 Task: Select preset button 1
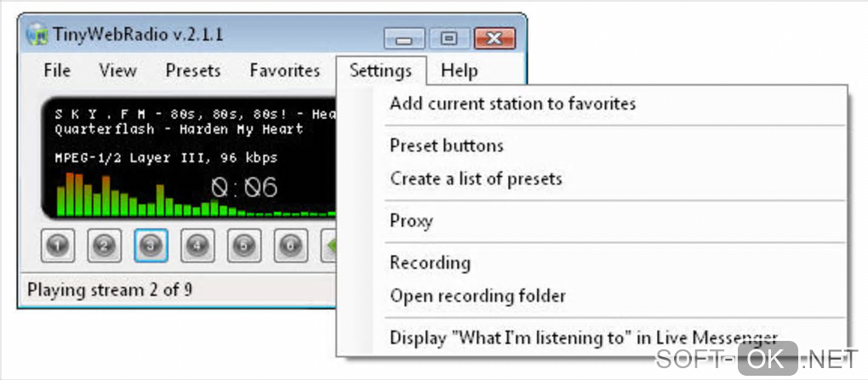[x=58, y=245]
